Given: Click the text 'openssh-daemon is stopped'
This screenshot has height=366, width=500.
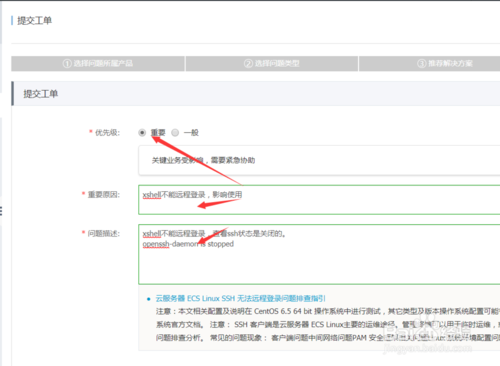Looking at the screenshot, I should (188, 244).
